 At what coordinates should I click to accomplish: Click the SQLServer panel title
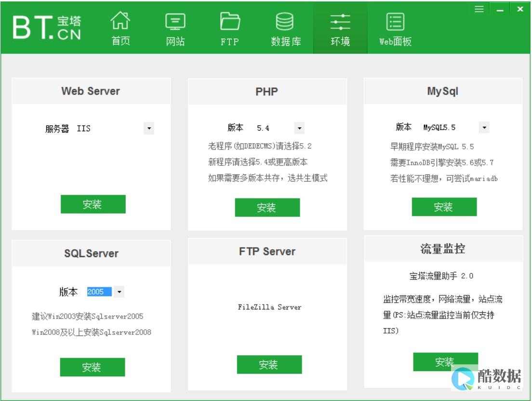pos(91,254)
